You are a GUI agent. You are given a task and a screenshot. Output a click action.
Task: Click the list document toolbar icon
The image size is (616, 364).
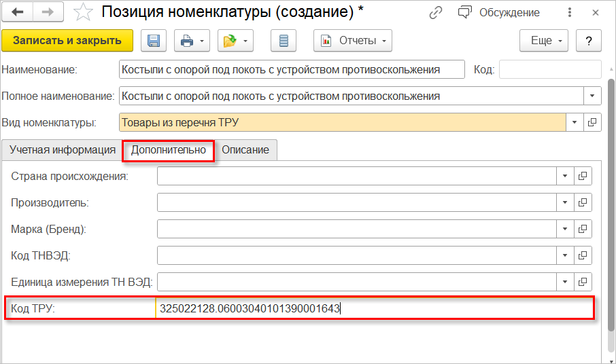tap(284, 41)
